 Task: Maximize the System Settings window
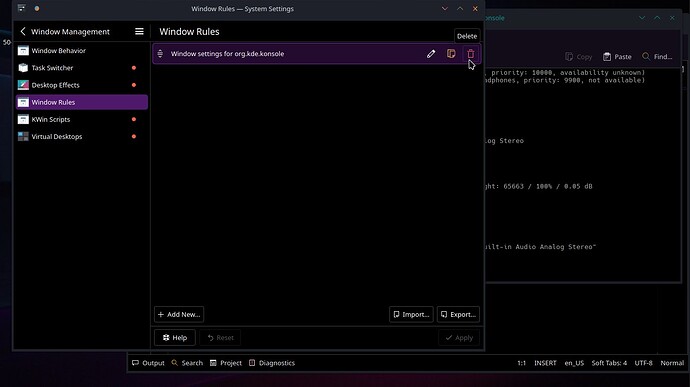460,8
